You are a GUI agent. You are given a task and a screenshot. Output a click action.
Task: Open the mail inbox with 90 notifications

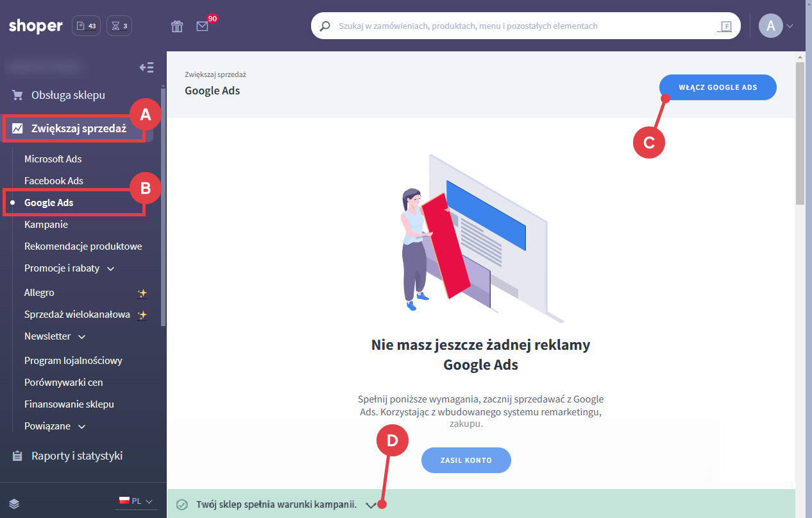coord(203,26)
